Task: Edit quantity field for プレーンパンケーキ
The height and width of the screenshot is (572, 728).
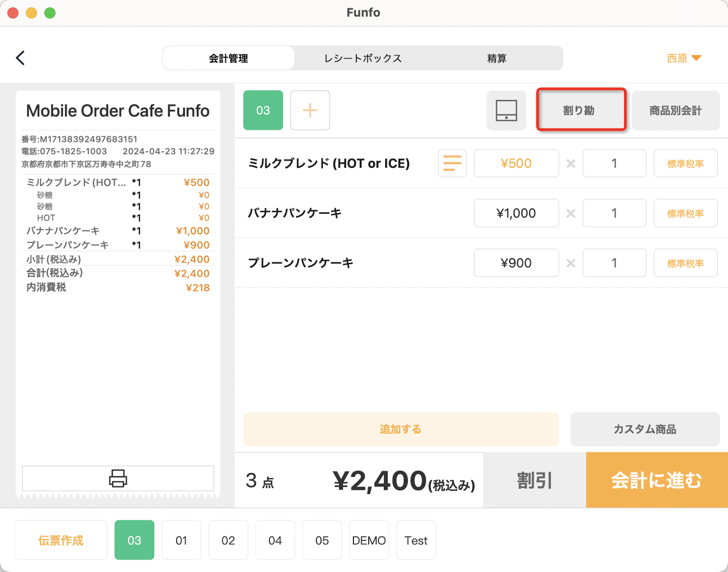Action: (614, 263)
